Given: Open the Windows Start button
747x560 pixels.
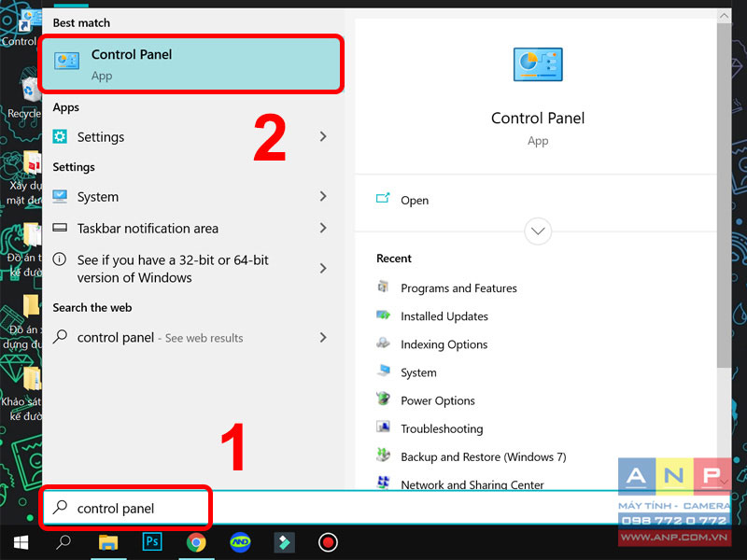Looking at the screenshot, I should (21, 542).
